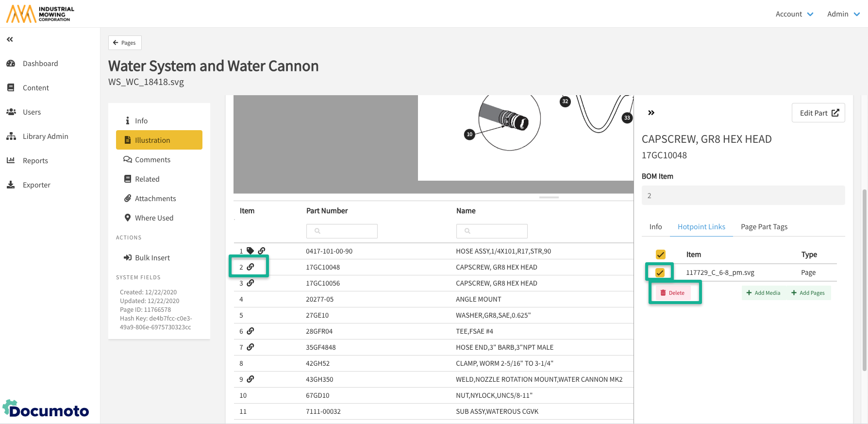Click the tag icon on item 1
Screen dimensions: 868x424
[250, 251]
